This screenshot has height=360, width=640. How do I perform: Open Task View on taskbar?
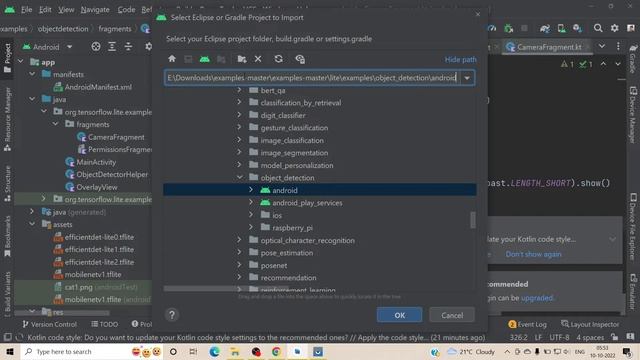[x=193, y=351]
